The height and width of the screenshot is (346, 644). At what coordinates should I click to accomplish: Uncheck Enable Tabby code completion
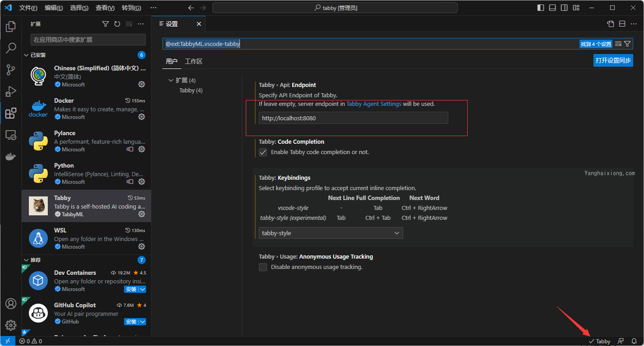point(263,152)
